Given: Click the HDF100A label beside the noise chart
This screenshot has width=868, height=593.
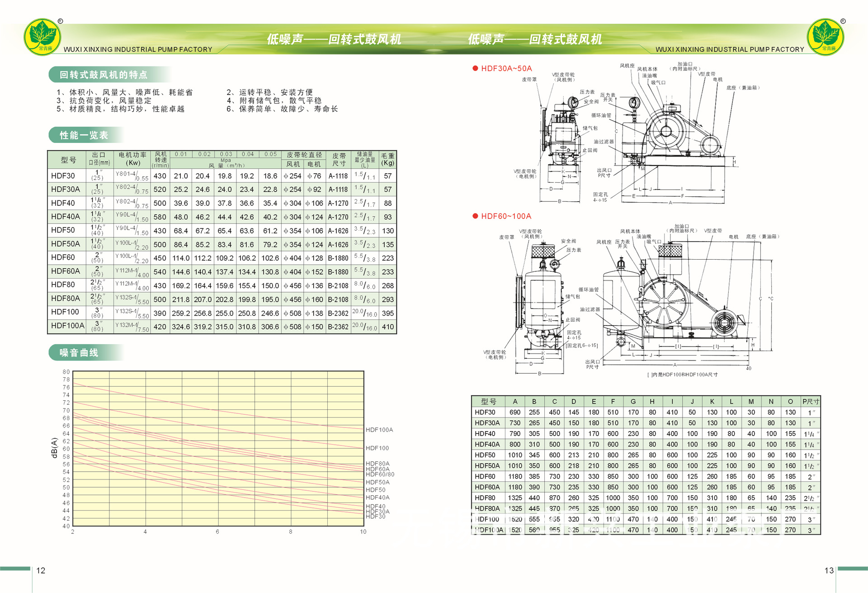Looking at the screenshot, I should [x=379, y=430].
